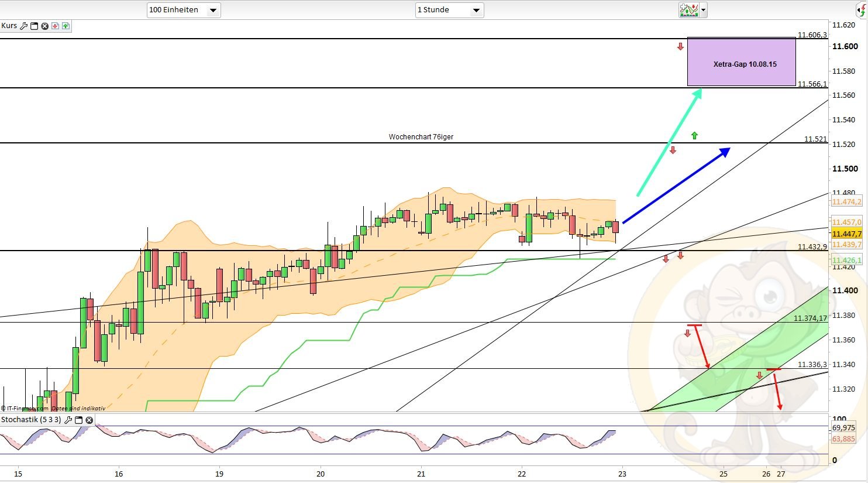Remove the Kurs panel via X icon
This screenshot has width=868, height=483.
tap(44, 26)
